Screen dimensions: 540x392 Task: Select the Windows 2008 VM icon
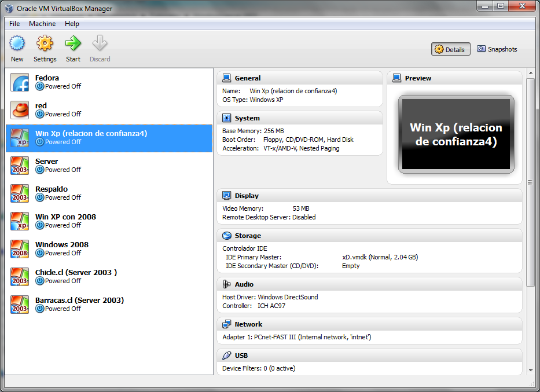coord(20,249)
